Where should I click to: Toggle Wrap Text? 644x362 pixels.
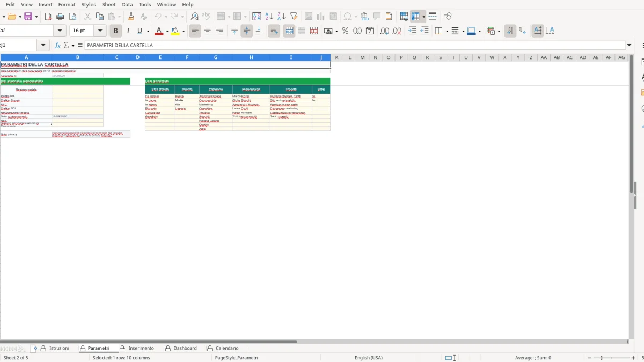(274, 31)
